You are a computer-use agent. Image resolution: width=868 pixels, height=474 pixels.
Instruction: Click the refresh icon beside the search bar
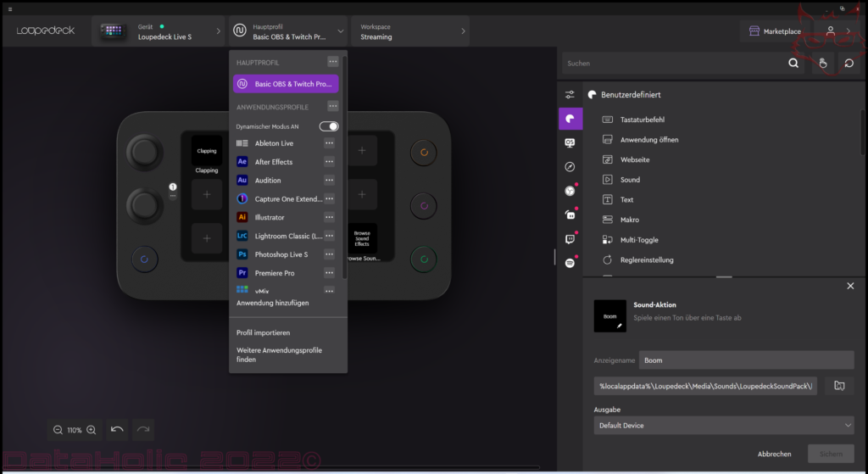[849, 63]
